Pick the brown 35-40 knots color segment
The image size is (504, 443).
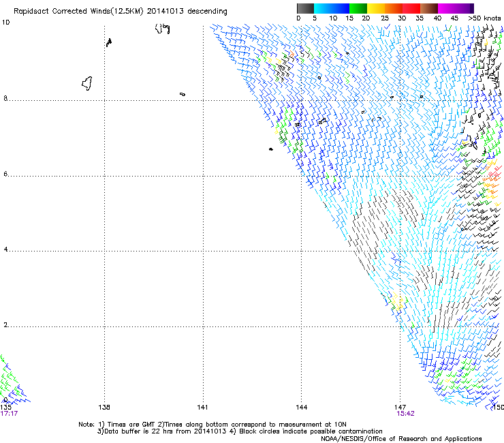click(x=429, y=8)
